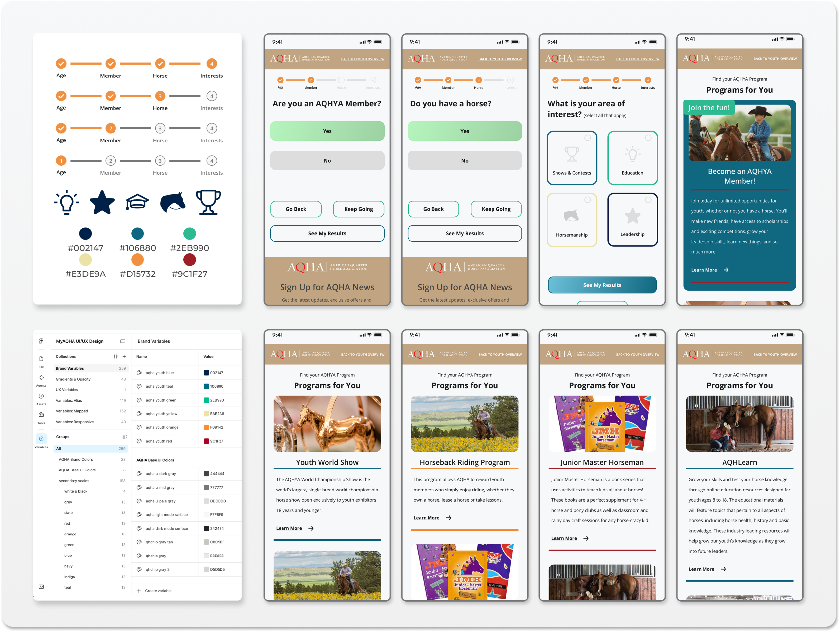Click Create variable button
Image resolution: width=840 pixels, height=632 pixels.
click(154, 591)
